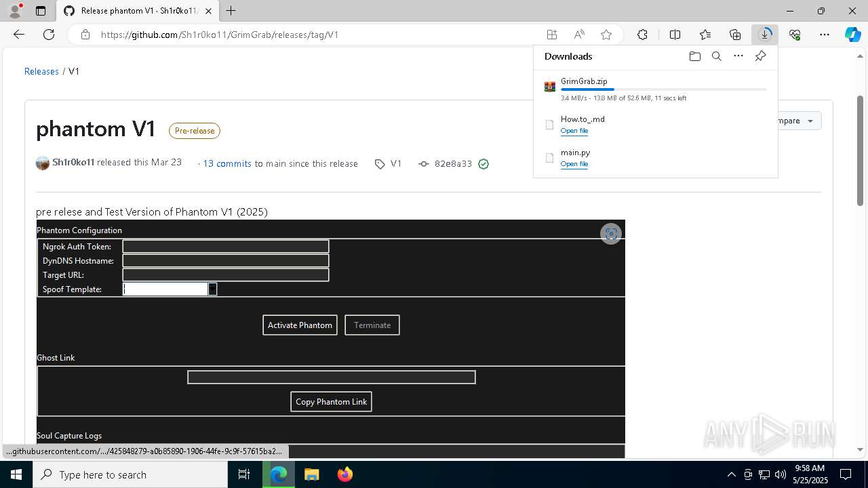The height and width of the screenshot is (488, 868).
Task: Open Extensions puzzle icon
Action: coord(642,35)
